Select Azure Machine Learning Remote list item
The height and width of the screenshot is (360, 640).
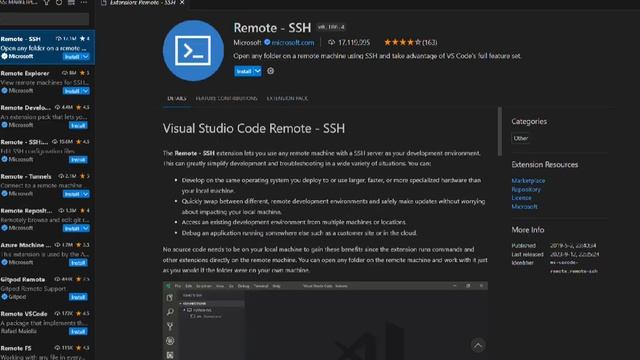(x=47, y=253)
